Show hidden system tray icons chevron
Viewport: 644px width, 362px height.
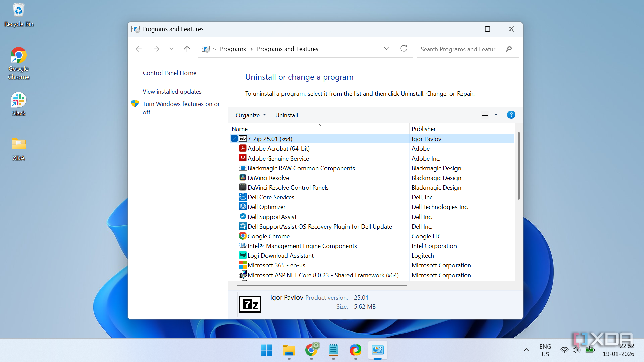(526, 350)
